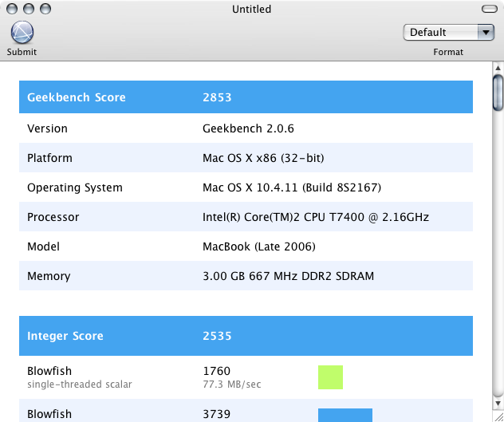Minimize the Untitled window
The height and width of the screenshot is (422, 504).
click(x=26, y=10)
